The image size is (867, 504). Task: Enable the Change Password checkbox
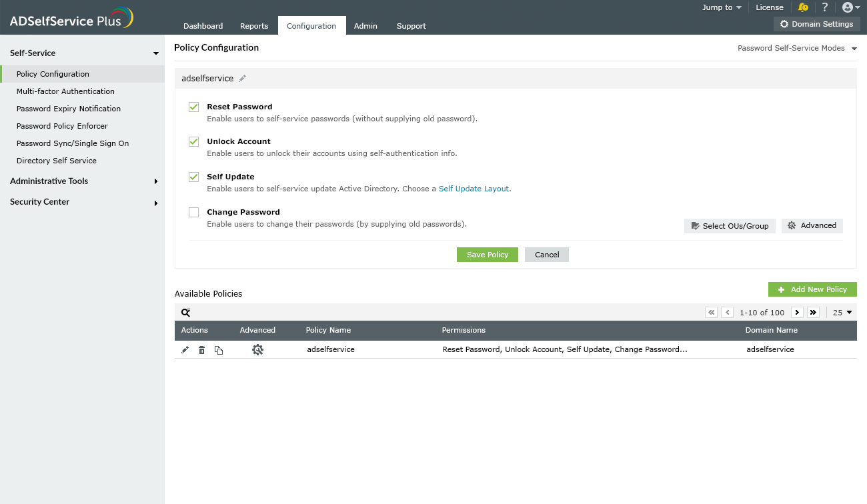[x=194, y=212]
